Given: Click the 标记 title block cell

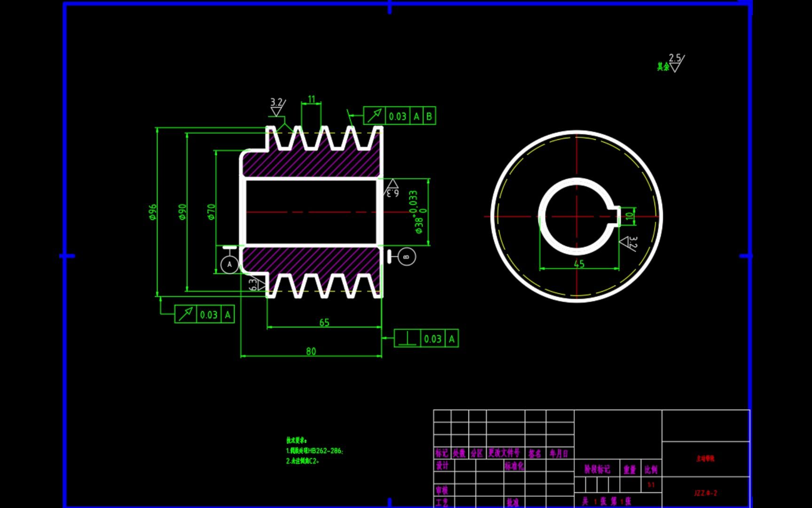Looking at the screenshot, I should [x=442, y=453].
